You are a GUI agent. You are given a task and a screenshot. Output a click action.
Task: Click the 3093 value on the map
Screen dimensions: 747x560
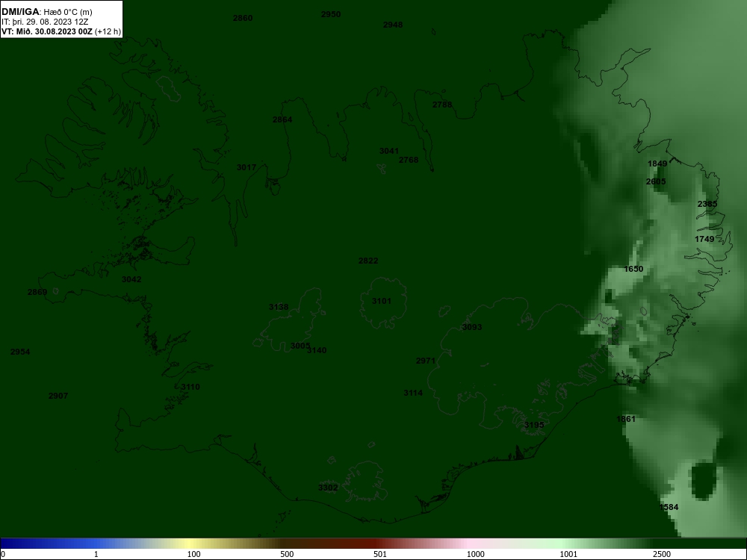coord(471,327)
